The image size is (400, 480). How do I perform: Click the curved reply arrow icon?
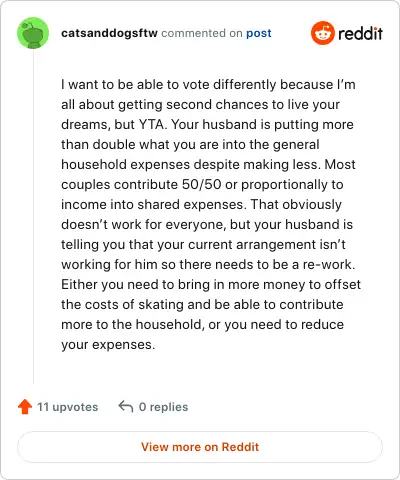(126, 406)
